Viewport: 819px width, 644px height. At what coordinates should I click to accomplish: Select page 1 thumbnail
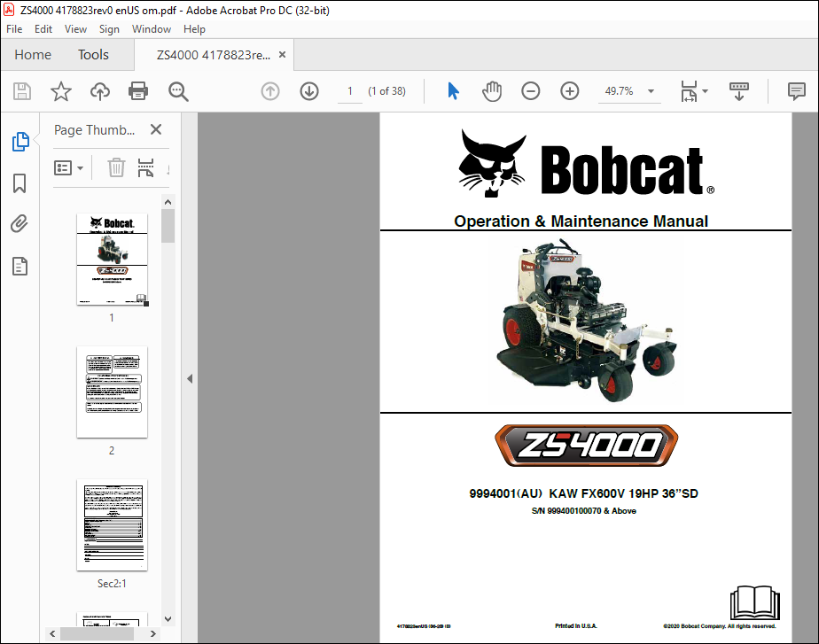click(x=112, y=260)
